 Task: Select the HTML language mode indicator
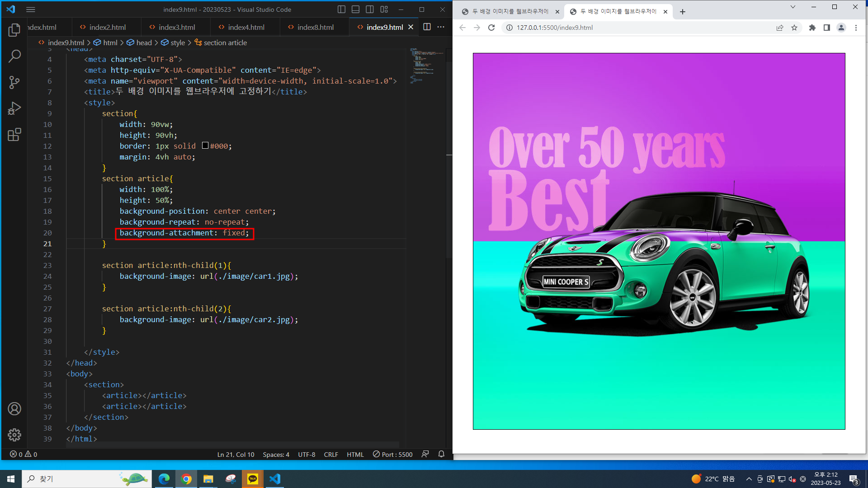(x=355, y=455)
